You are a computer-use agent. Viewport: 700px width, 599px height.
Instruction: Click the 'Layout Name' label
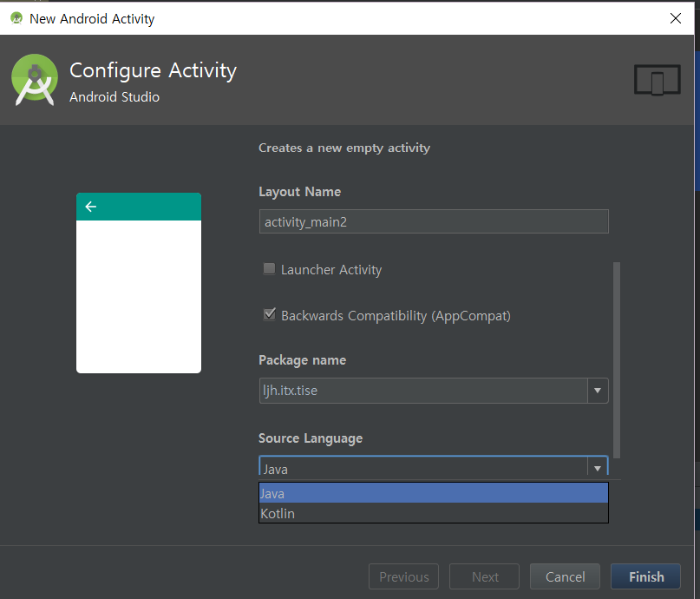coord(299,192)
